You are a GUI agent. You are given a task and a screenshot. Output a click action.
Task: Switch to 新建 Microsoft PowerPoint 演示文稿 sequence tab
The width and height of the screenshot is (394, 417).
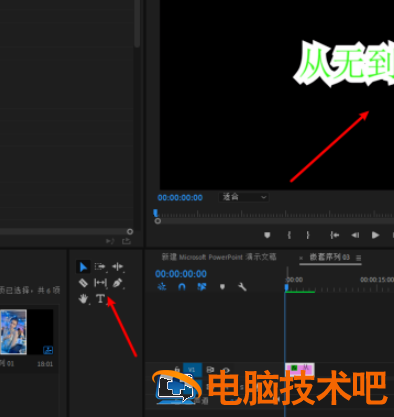point(219,257)
